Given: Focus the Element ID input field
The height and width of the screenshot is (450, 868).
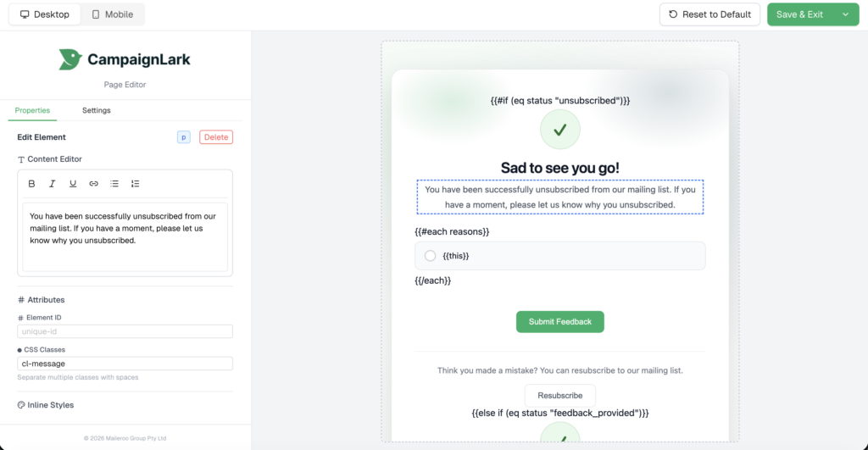Looking at the screenshot, I should (125, 331).
